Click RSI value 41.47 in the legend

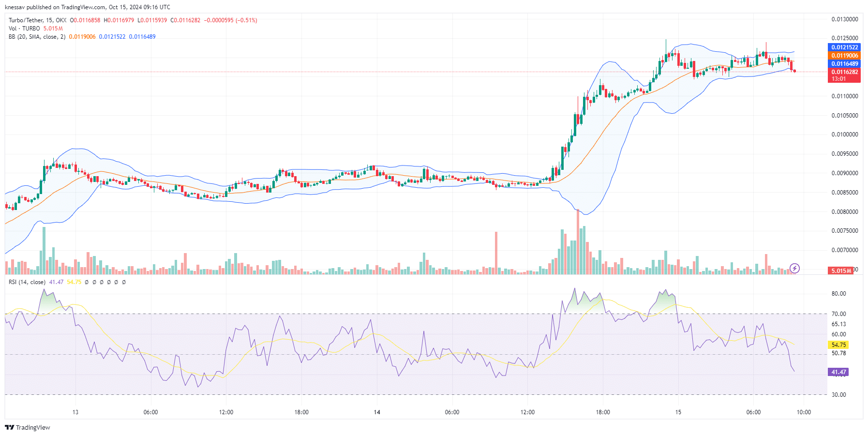[56, 282]
